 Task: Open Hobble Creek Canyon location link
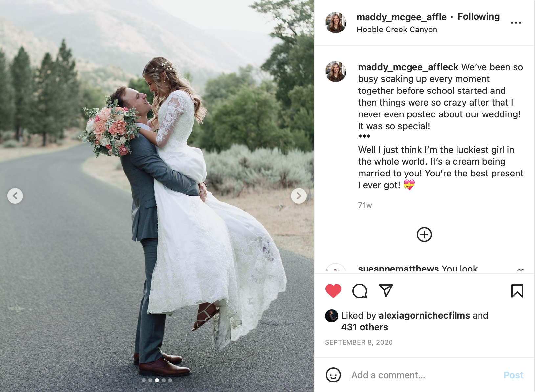click(397, 30)
